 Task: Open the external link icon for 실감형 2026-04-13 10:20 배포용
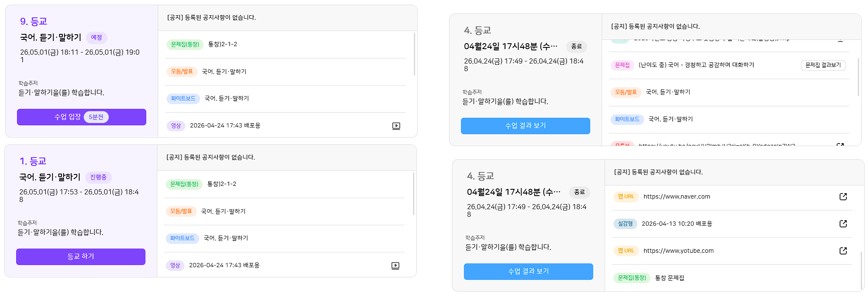click(843, 224)
